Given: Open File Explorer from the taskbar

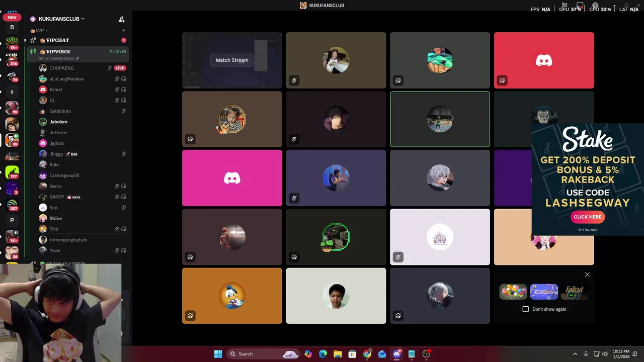Looking at the screenshot, I should (x=338, y=354).
